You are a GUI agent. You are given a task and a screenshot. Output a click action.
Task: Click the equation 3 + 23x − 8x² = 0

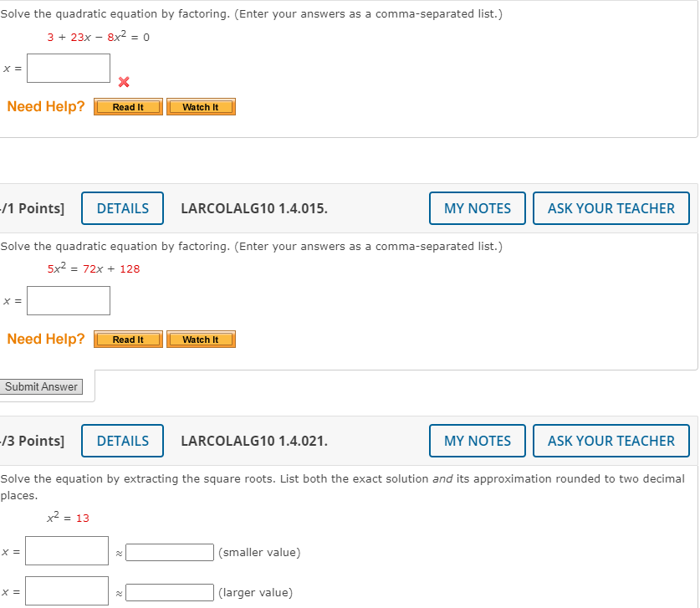tap(99, 37)
